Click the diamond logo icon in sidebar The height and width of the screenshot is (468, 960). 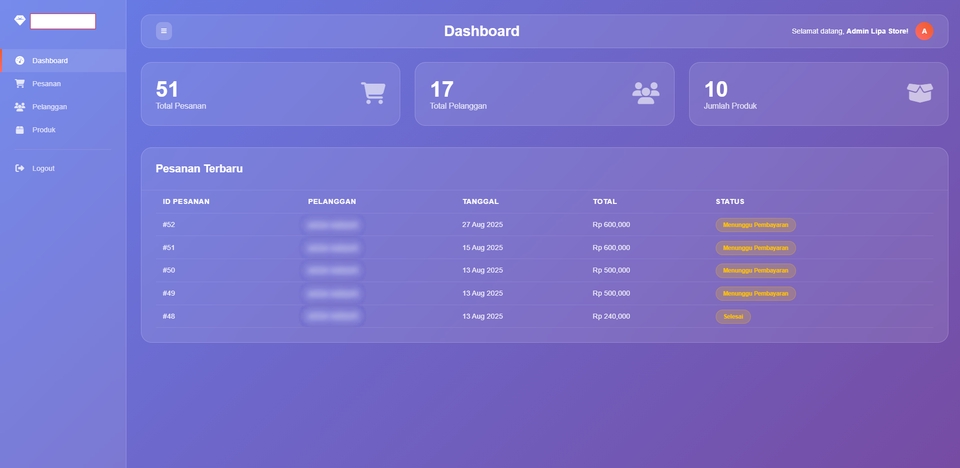pos(20,20)
